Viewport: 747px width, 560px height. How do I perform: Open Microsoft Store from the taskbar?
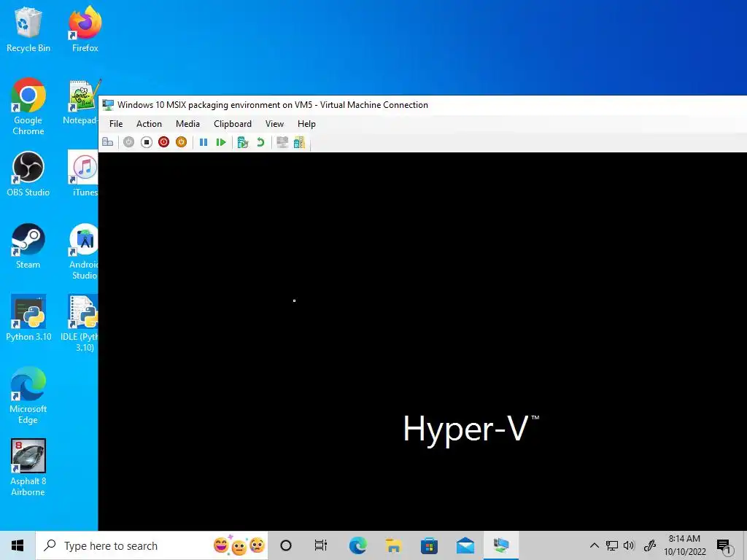429,545
